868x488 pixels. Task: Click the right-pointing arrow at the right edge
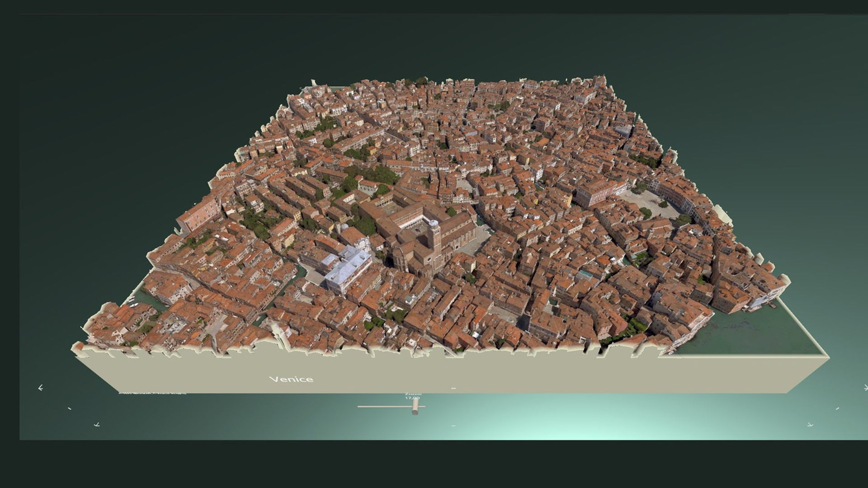click(866, 387)
